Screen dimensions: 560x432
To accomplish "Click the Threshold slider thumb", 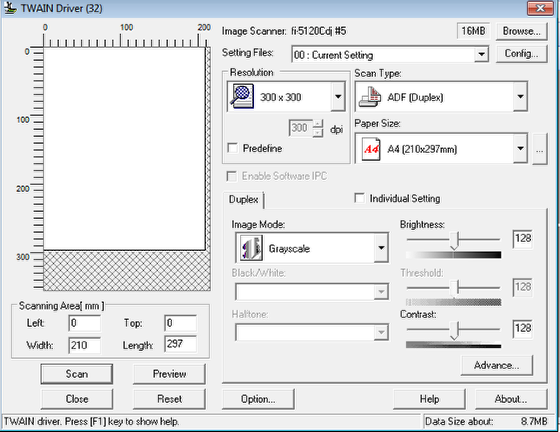I will (x=454, y=288).
